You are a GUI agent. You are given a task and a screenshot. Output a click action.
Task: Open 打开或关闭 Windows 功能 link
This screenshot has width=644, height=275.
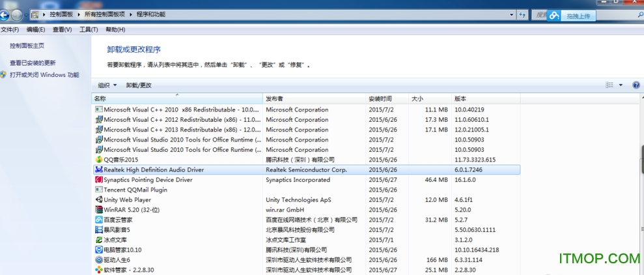(x=44, y=75)
